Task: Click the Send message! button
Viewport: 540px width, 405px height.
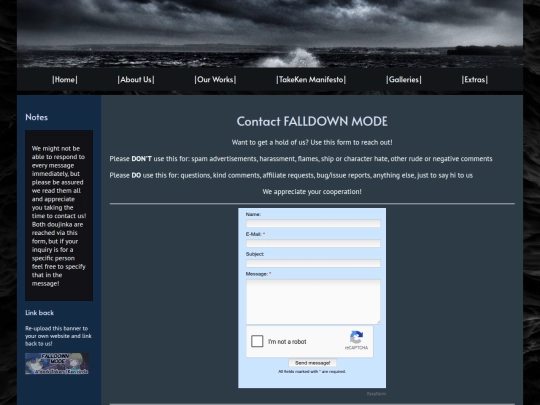Action: click(x=312, y=363)
